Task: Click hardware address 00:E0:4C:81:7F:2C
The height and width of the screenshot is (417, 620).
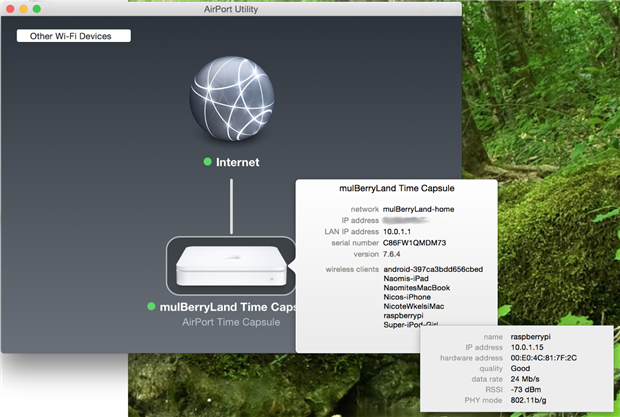Action: pyautogui.click(x=543, y=358)
